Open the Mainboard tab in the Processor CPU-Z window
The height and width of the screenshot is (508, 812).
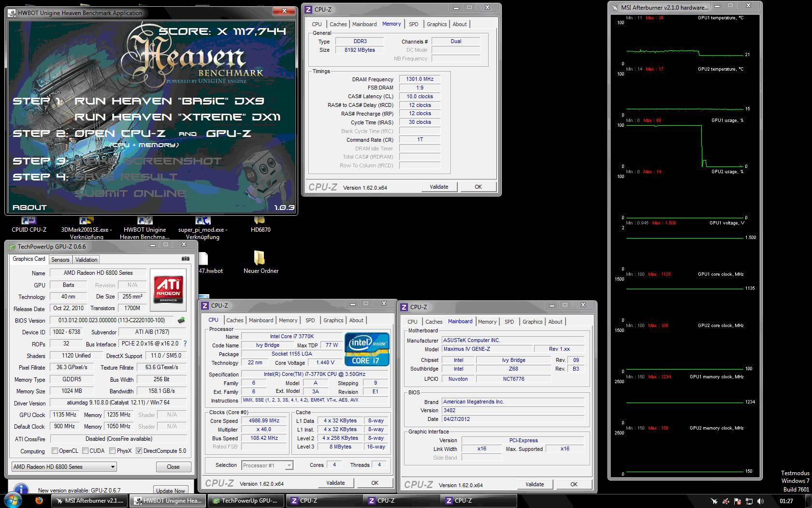tap(261, 320)
